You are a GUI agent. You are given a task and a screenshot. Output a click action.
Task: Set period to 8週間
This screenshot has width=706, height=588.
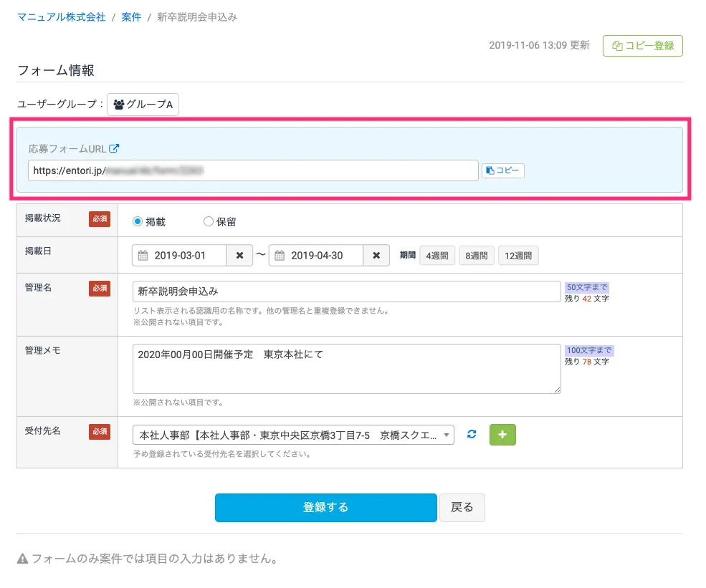(x=476, y=256)
